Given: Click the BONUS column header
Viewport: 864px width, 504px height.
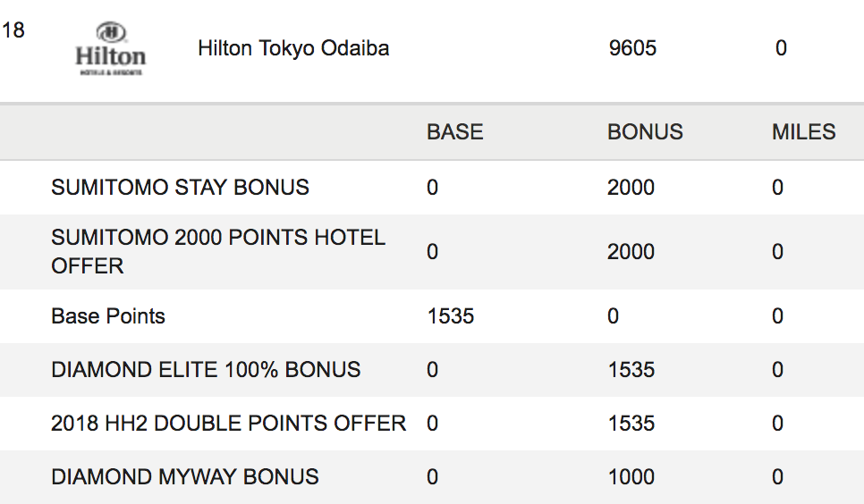Looking at the screenshot, I should click(x=645, y=132).
